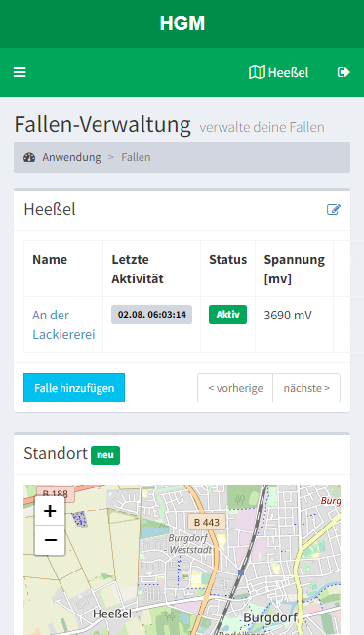The image size is (364, 635).
Task: Click the map icon beside Heeßel
Action: point(257,72)
